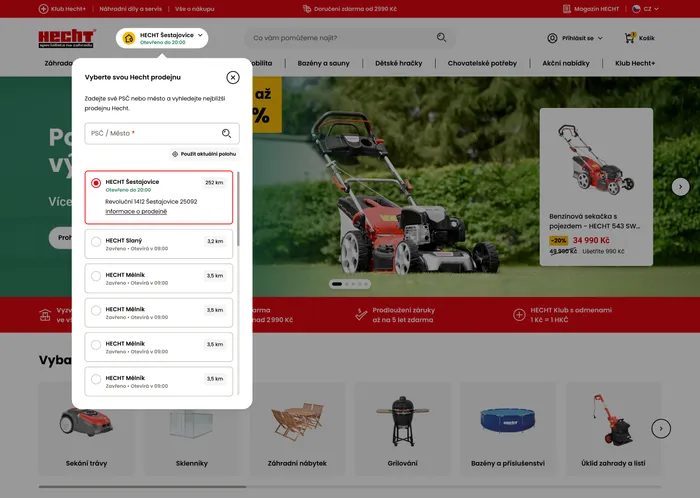Open the Bazény a sauny menu

[324, 63]
